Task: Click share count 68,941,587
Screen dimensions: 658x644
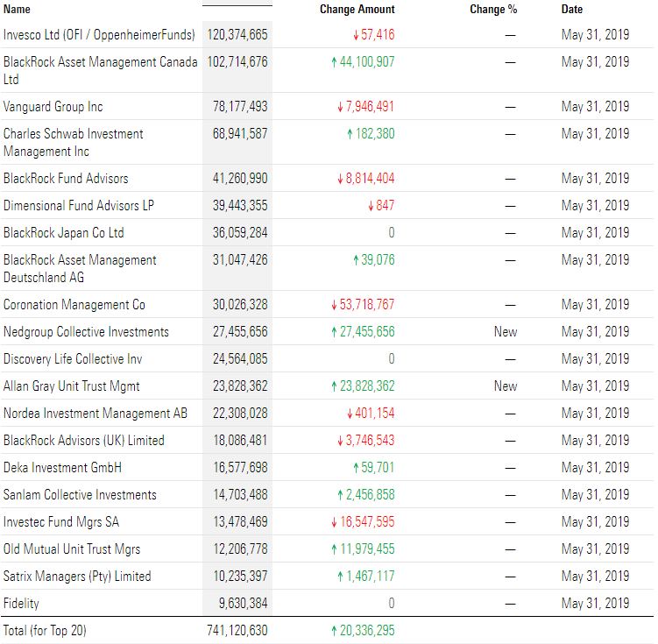Action: point(240,134)
